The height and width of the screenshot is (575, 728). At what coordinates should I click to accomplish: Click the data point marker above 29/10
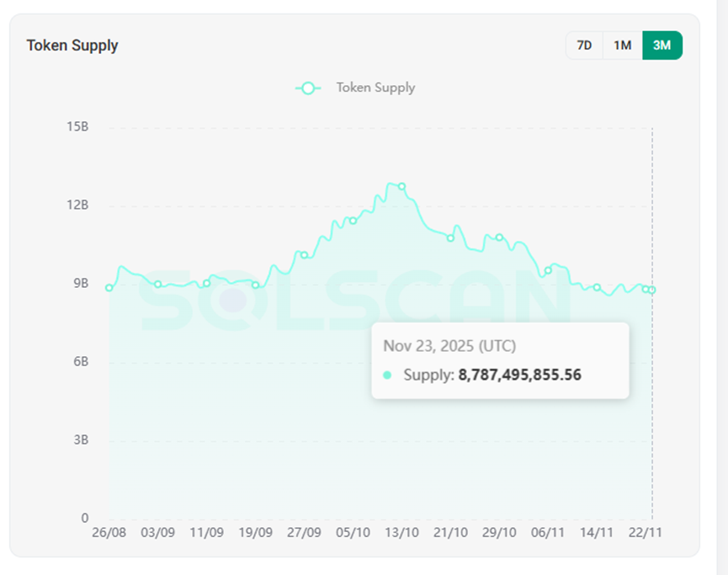pyautogui.click(x=499, y=237)
